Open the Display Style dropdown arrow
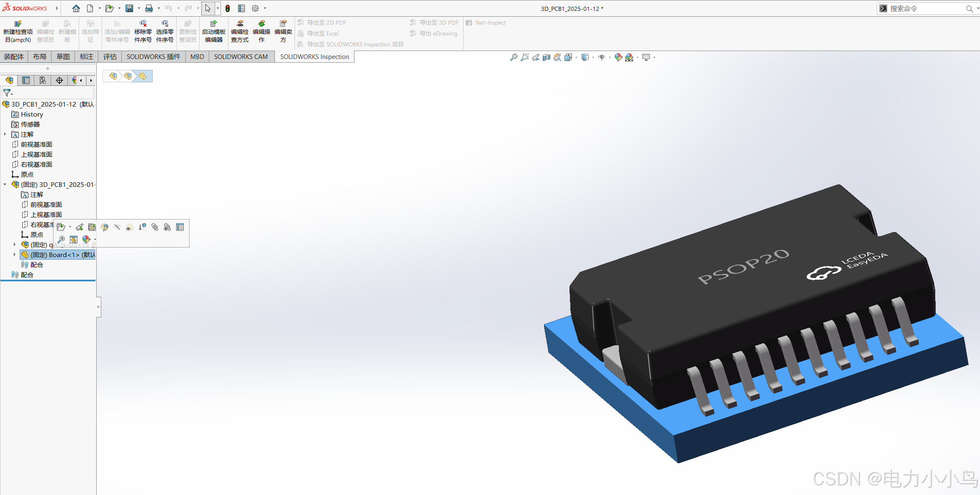Screen dimensions: 980x495 pyautogui.click(x=593, y=58)
